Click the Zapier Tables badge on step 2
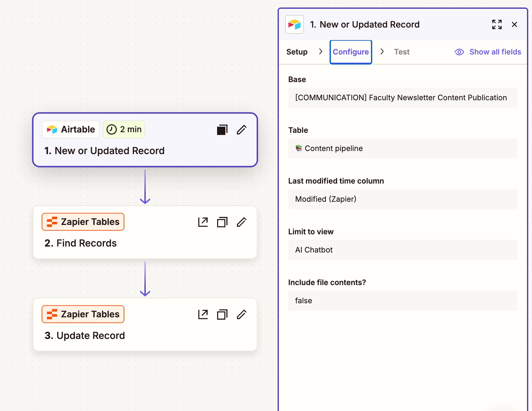The image size is (532, 411). coord(83,222)
